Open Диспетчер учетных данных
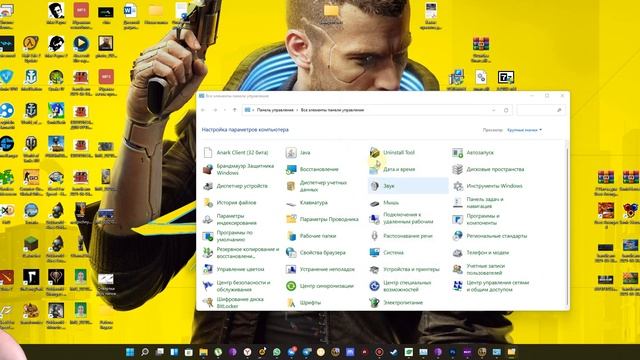This screenshot has height=360, width=640. [x=317, y=186]
